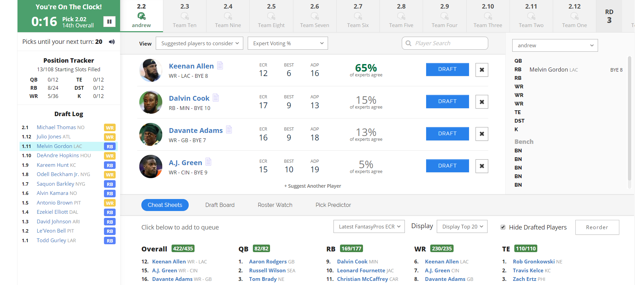
Task: Pause the draft clock timer
Action: [109, 22]
